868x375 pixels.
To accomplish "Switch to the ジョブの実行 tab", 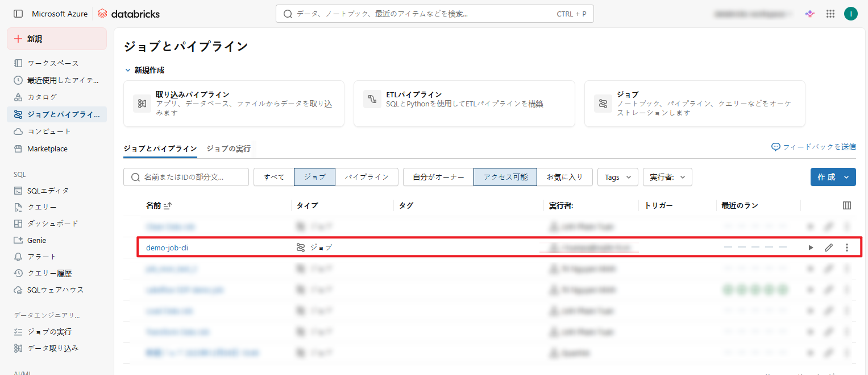I will (x=229, y=149).
